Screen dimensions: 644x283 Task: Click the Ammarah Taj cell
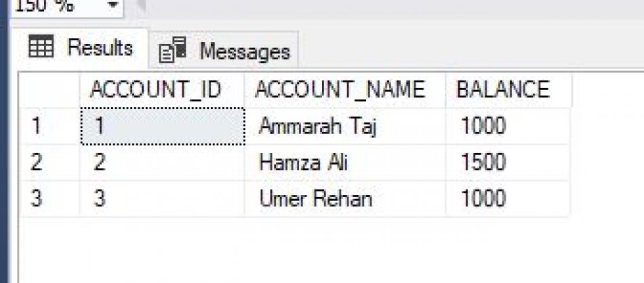click(x=344, y=126)
